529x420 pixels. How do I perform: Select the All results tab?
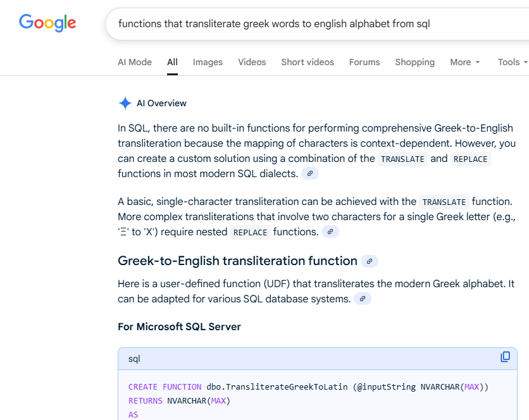pyautogui.click(x=172, y=62)
